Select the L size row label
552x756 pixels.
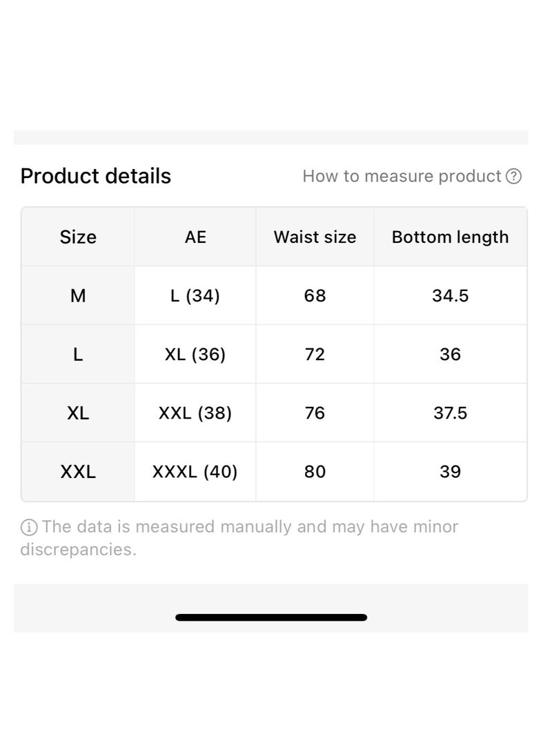pyautogui.click(x=78, y=355)
